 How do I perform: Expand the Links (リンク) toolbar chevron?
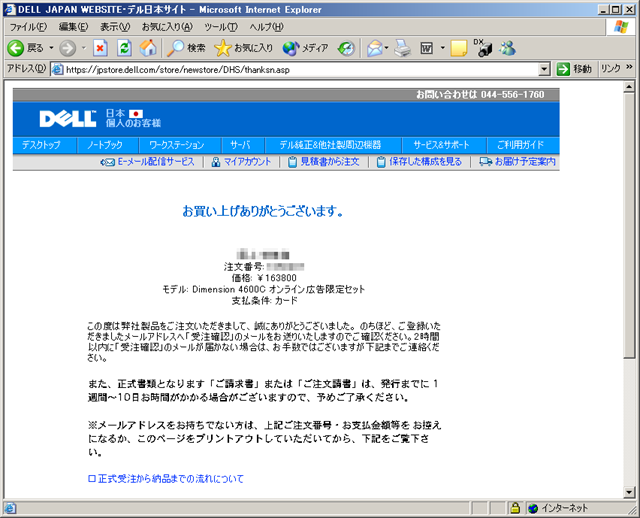pos(629,67)
